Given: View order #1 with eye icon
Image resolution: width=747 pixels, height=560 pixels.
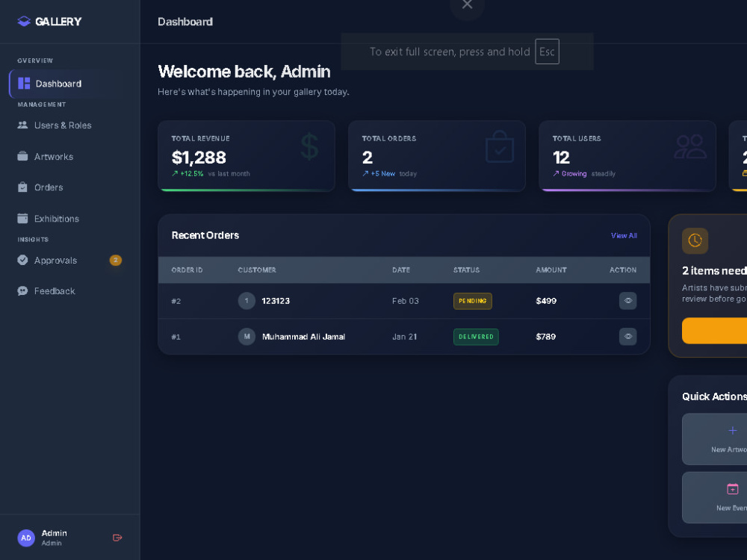Looking at the screenshot, I should (628, 337).
